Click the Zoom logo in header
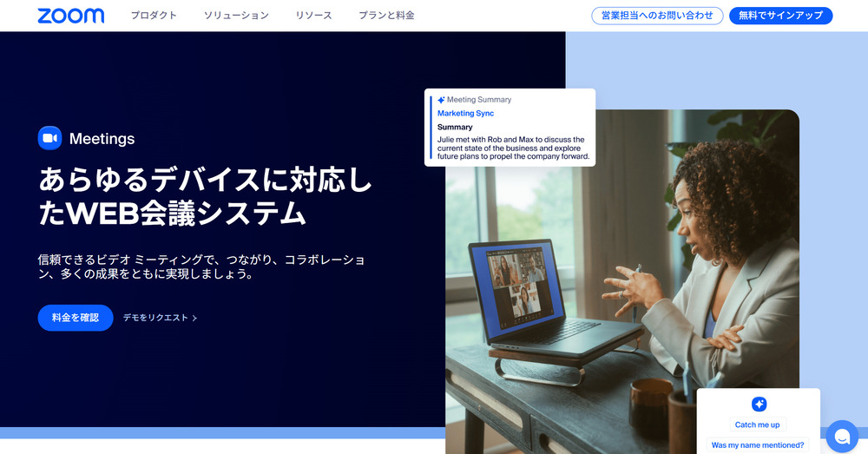 [x=71, y=16]
